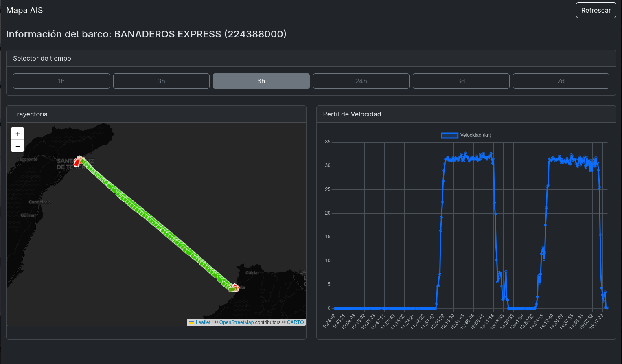622x364 pixels.
Task: Click the first speed peak plateau on chart
Action: coord(469,158)
